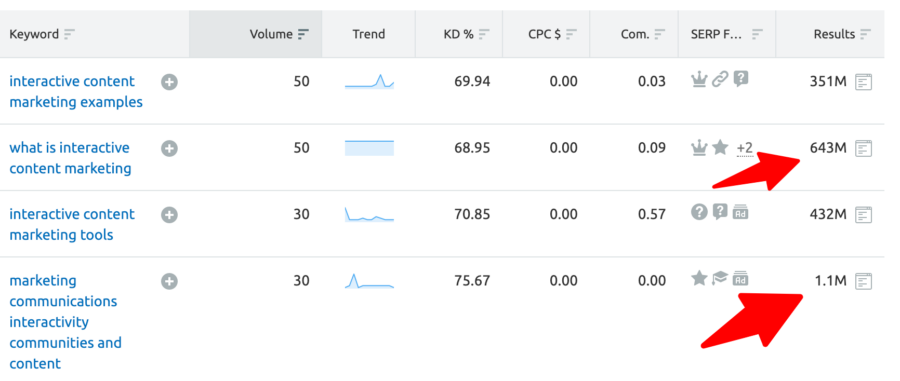Sort by CPC $ column icon
The height and width of the screenshot is (381, 900).
pos(571,34)
